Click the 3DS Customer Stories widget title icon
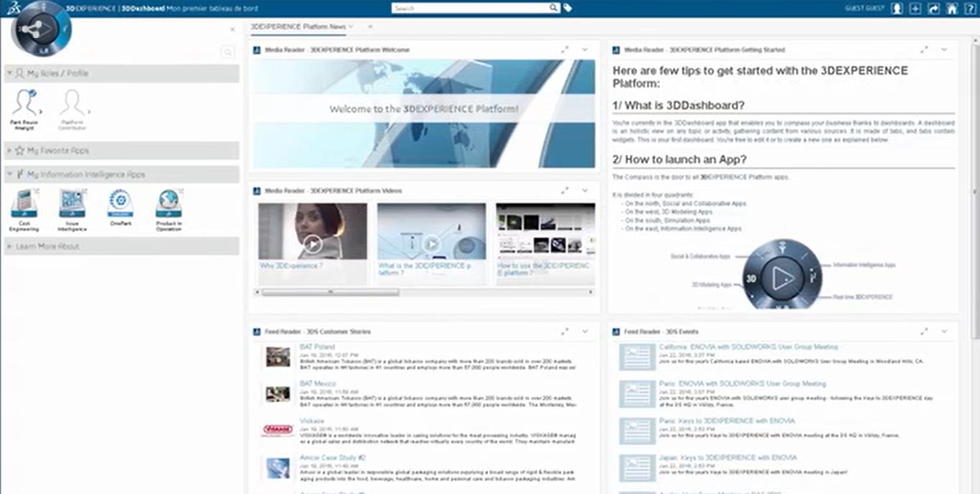Viewport: 980px width, 494px height. (258, 332)
